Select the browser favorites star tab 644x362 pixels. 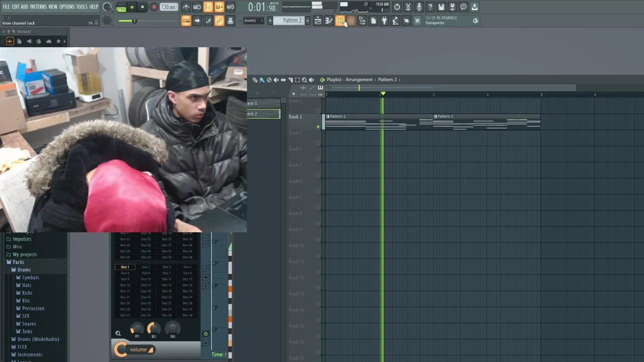pos(58,41)
